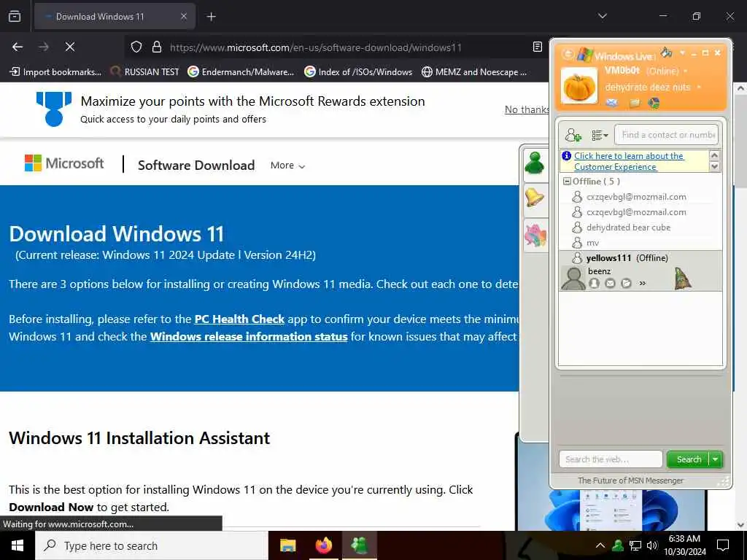Click the tracking protection shield icon

click(136, 47)
